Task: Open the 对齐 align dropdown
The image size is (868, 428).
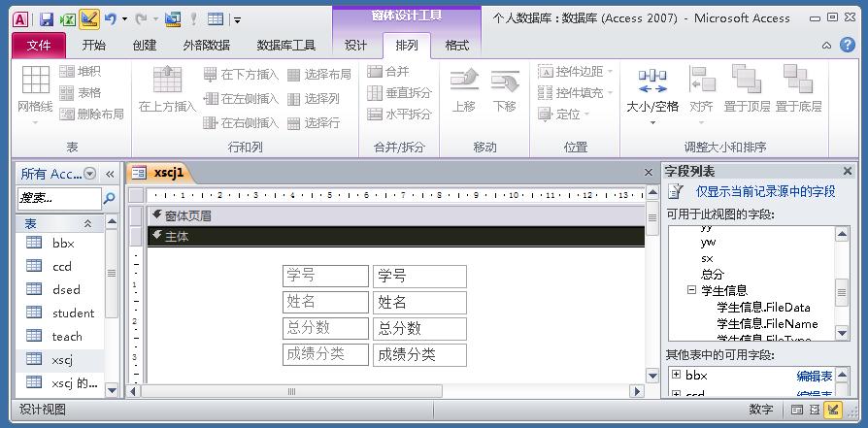Action: click(701, 95)
